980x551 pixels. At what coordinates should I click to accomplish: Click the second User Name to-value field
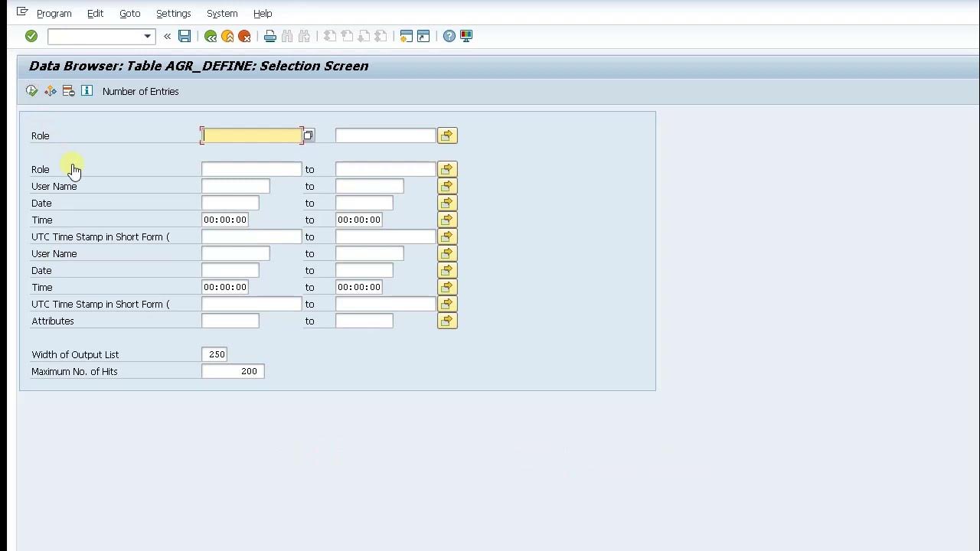click(x=369, y=253)
